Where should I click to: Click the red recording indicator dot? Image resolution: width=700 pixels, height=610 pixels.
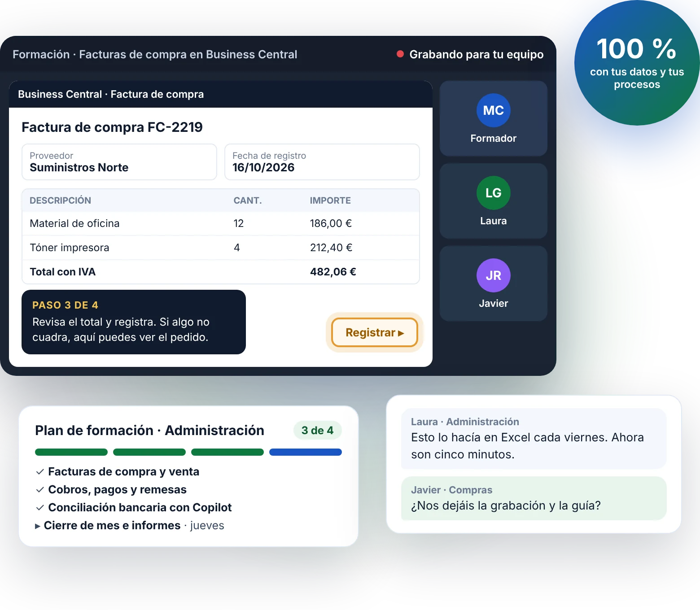400,54
